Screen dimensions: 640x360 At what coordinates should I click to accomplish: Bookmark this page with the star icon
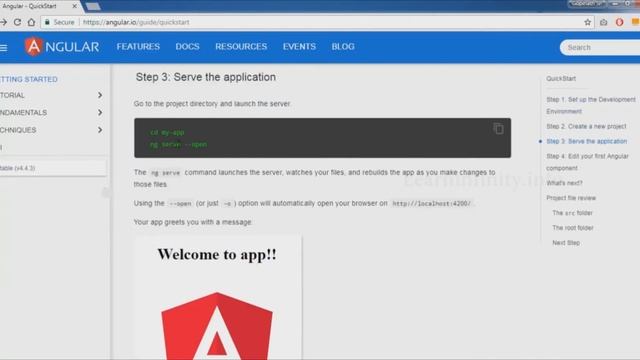pyautogui.click(x=587, y=22)
